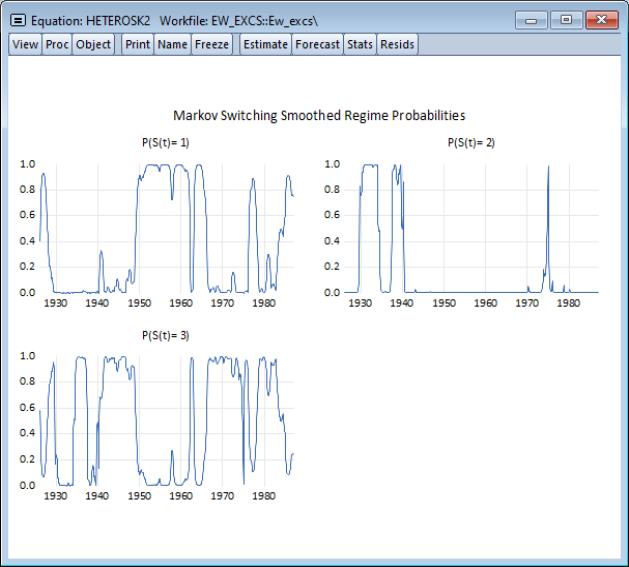Open the View menu button
Image resolution: width=629 pixels, height=567 pixels.
25,44
